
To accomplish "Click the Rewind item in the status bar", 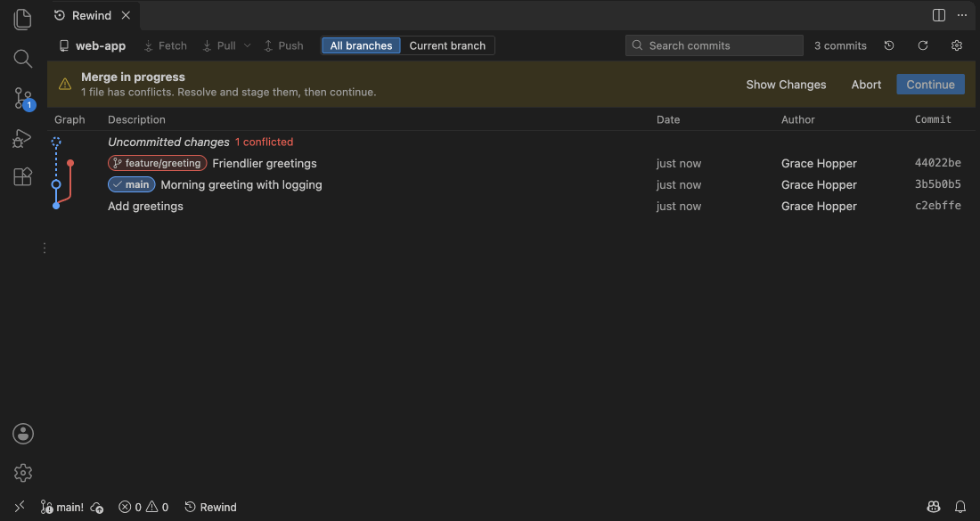I will (x=210, y=508).
